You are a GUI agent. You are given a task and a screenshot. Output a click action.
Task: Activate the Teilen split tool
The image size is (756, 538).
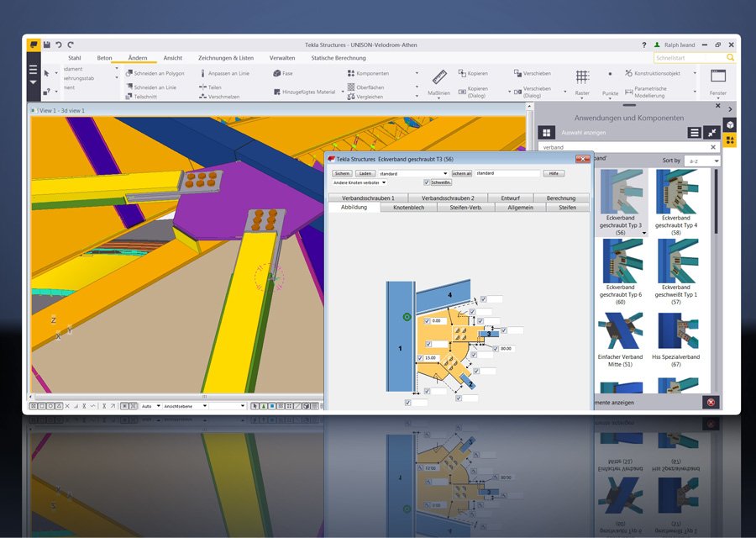[210, 87]
